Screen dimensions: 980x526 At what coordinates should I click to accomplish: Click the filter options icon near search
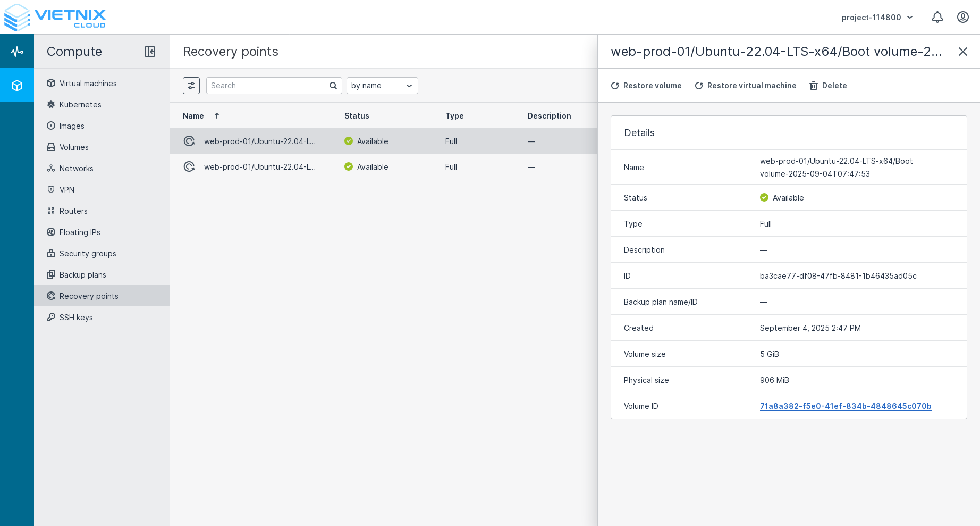(x=191, y=86)
